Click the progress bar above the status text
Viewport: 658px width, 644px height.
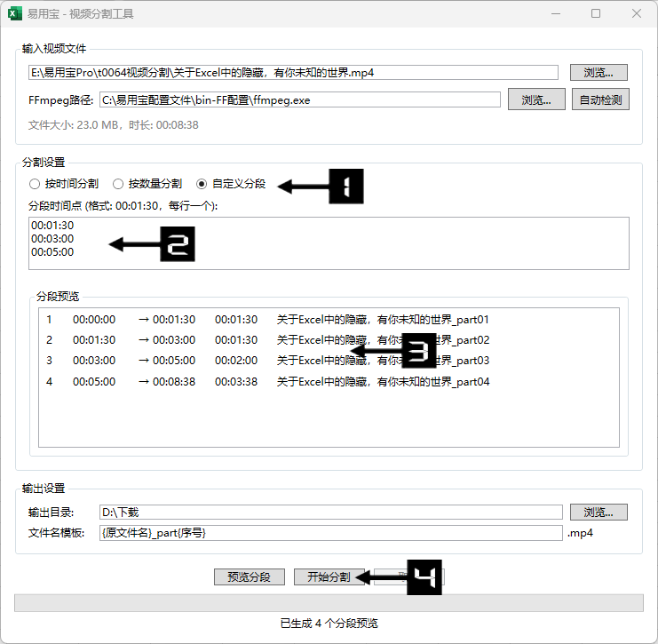pyautogui.click(x=328, y=603)
